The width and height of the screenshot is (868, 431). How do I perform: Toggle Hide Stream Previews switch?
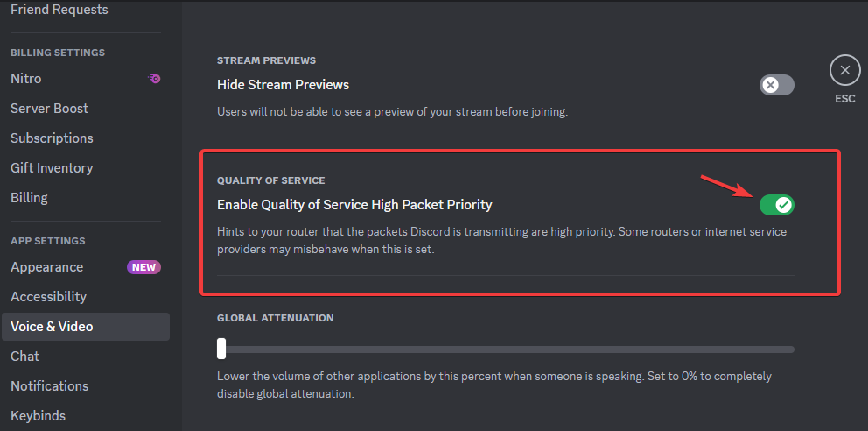[776, 85]
